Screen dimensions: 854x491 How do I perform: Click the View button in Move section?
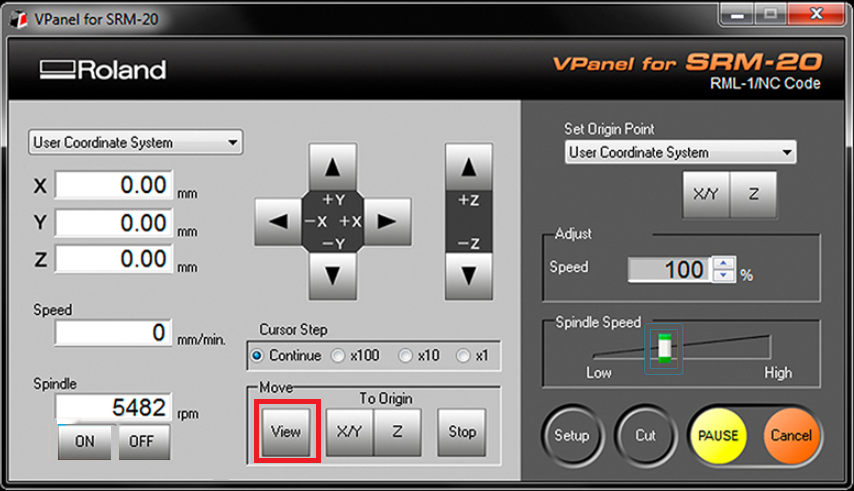click(286, 432)
